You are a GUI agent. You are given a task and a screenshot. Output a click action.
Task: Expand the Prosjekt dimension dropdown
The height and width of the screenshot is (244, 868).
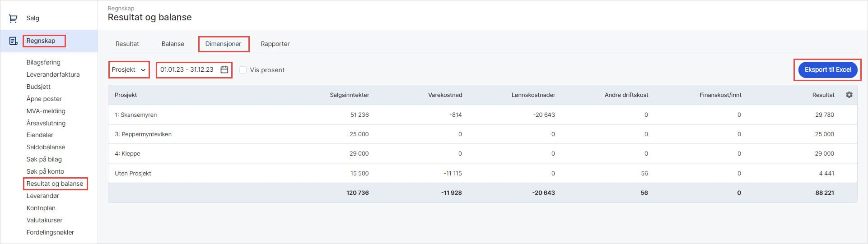(x=129, y=69)
